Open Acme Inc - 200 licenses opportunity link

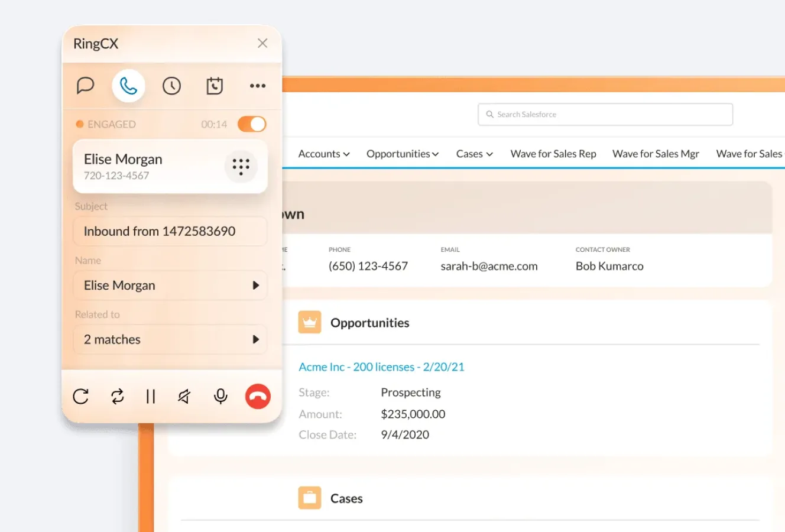(x=381, y=367)
